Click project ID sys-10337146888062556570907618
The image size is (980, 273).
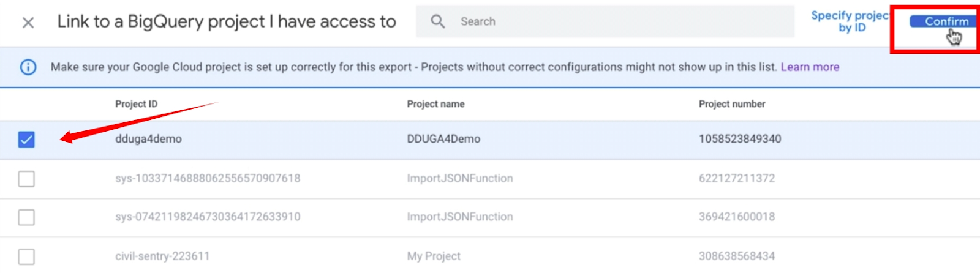pos(208,178)
